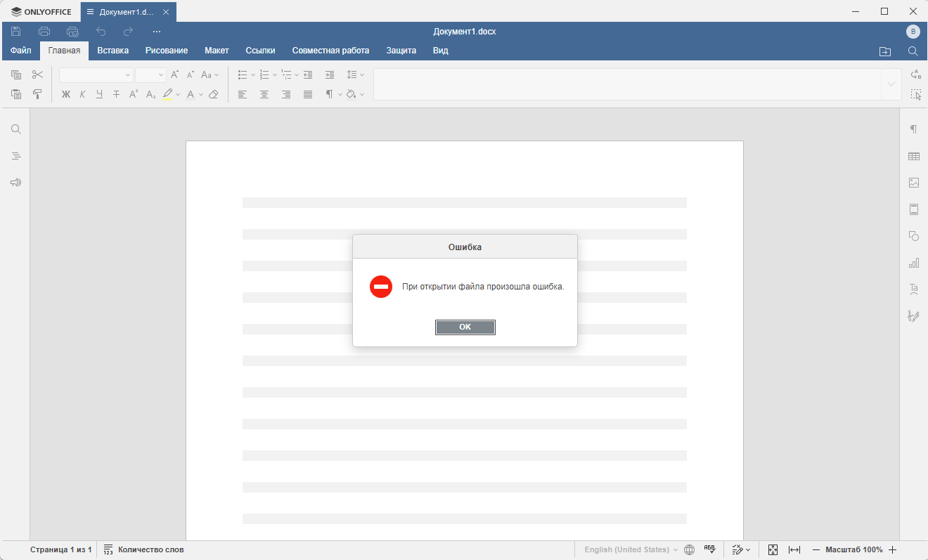928x560 pixels.
Task: Click the Cut scissors icon
Action: 38,74
